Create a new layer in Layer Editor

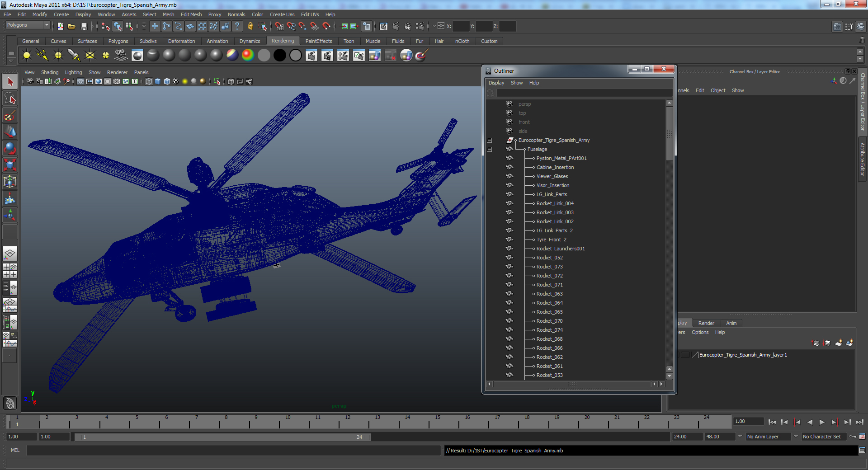pyautogui.click(x=839, y=343)
